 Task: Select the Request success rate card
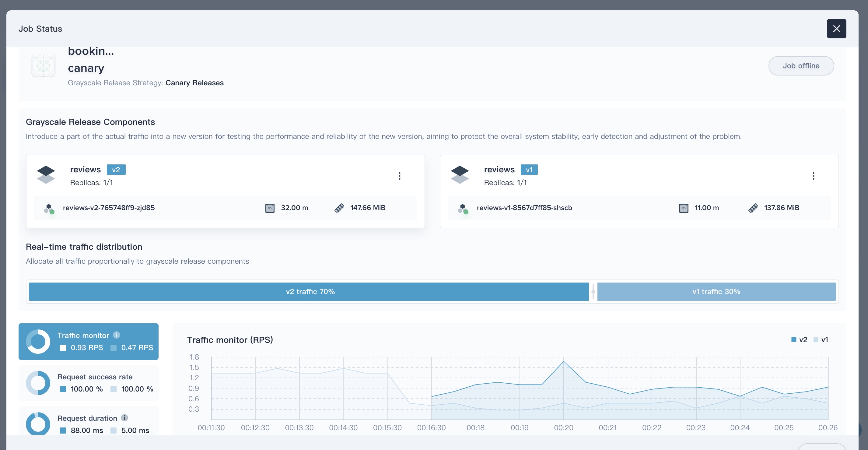tap(88, 383)
